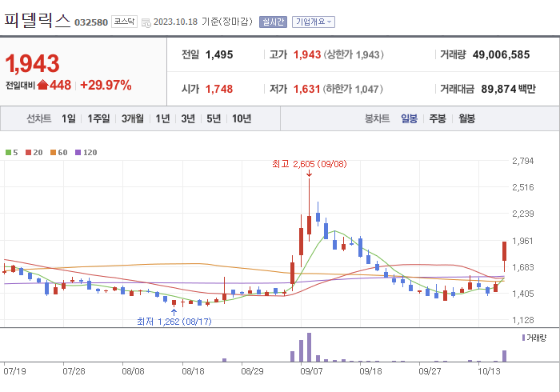
Task: Click the 1,128 price axis label
Action: pos(523,320)
